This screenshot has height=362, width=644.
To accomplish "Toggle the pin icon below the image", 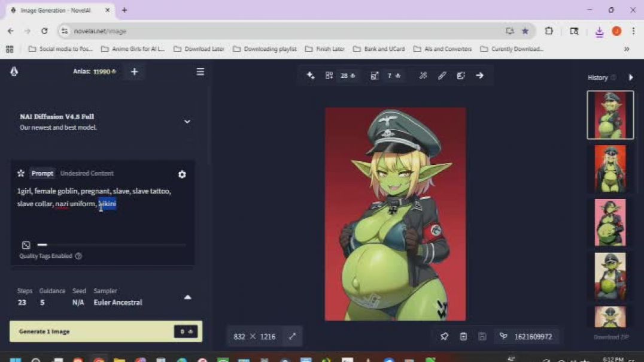I will (444, 337).
